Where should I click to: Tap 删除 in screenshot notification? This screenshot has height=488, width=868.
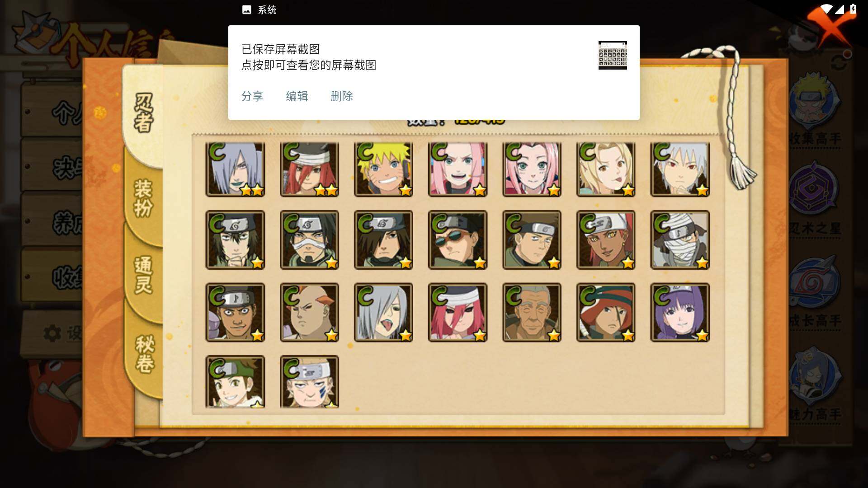pos(342,96)
